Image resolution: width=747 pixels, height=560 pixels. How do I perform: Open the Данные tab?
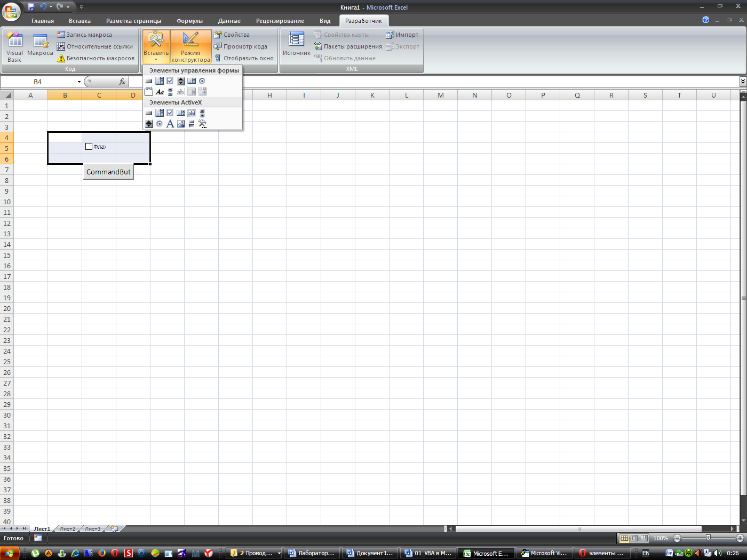pyautogui.click(x=229, y=21)
